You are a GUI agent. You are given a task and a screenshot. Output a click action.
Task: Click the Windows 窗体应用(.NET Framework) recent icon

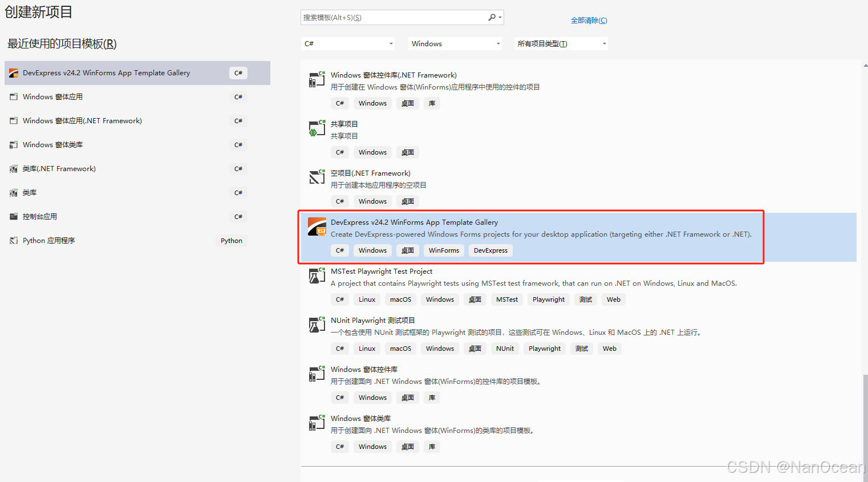click(14, 121)
